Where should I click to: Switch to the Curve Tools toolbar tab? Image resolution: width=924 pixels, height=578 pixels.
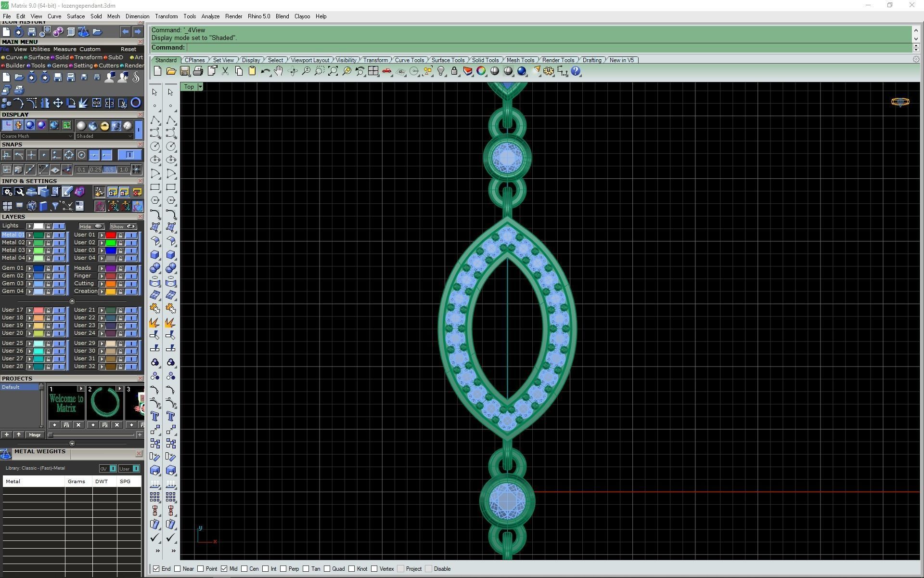point(410,60)
